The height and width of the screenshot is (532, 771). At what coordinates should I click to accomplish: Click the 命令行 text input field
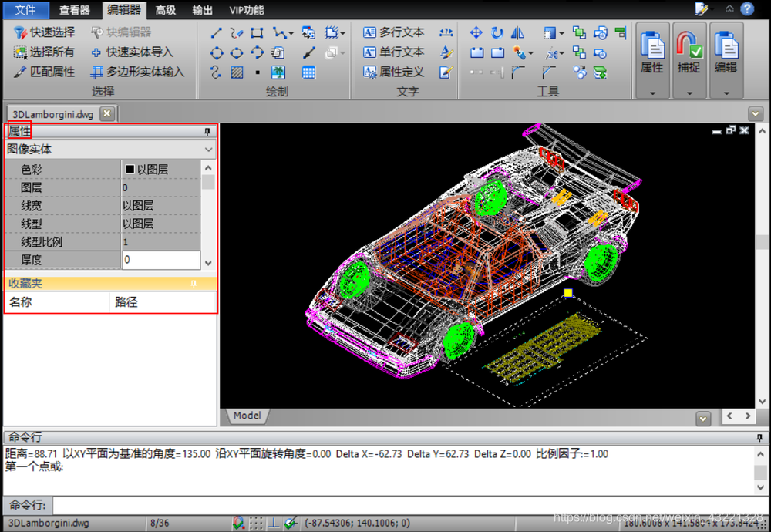pyautogui.click(x=411, y=505)
